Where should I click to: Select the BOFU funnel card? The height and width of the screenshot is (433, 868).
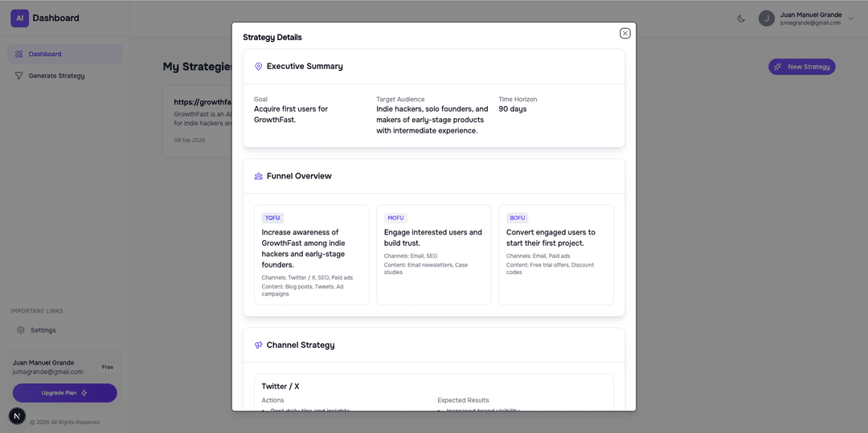(x=555, y=255)
